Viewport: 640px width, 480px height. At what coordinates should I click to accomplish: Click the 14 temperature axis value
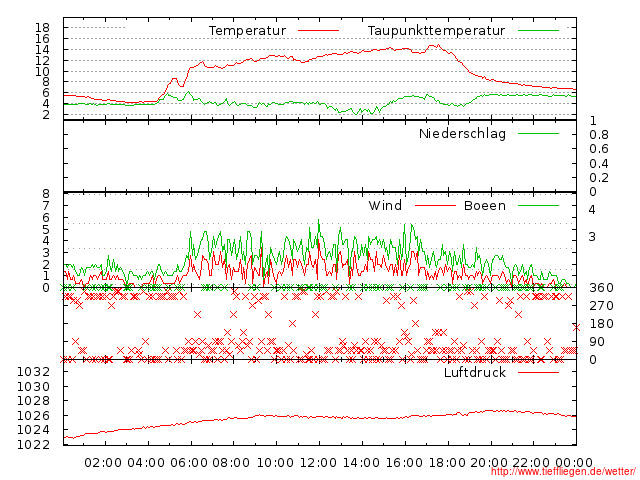(42, 50)
